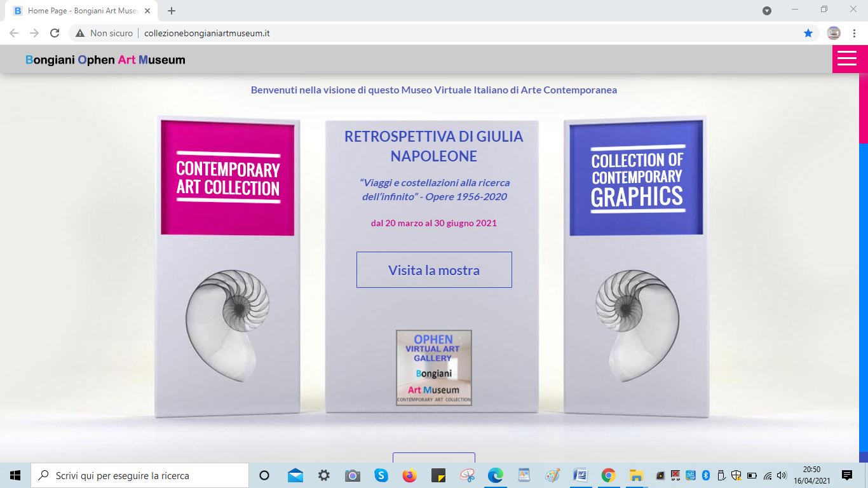The image size is (868, 488).
Task: Open Firefox from the taskbar
Action: (x=409, y=475)
